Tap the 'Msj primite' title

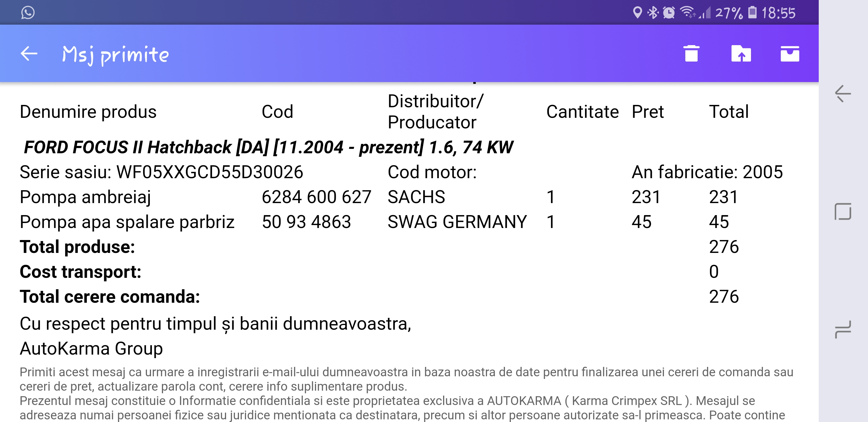(x=116, y=55)
